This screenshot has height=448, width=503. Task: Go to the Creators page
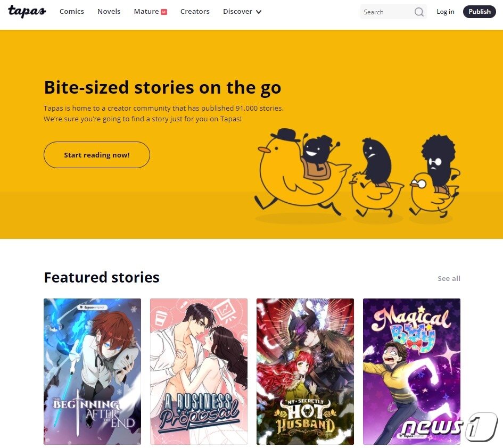click(195, 12)
